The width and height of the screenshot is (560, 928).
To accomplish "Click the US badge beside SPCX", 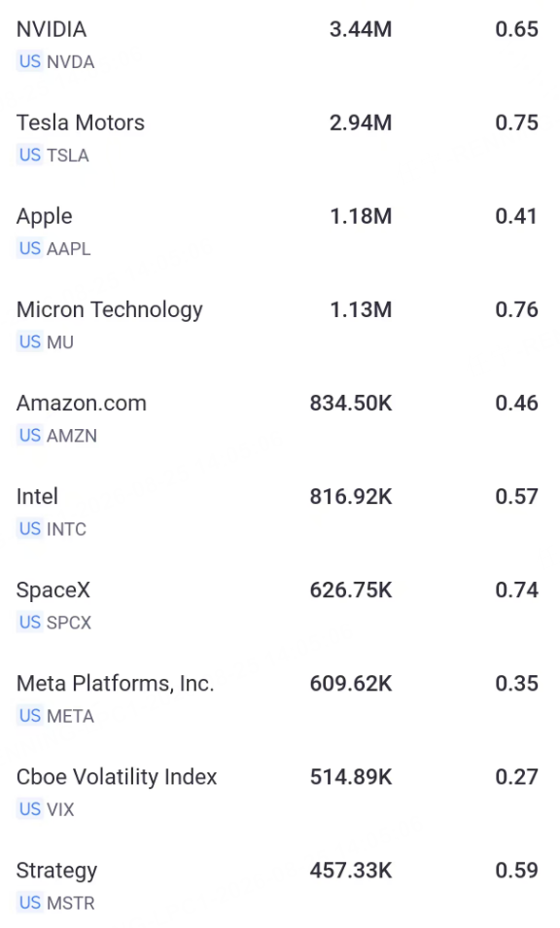I will point(29,623).
